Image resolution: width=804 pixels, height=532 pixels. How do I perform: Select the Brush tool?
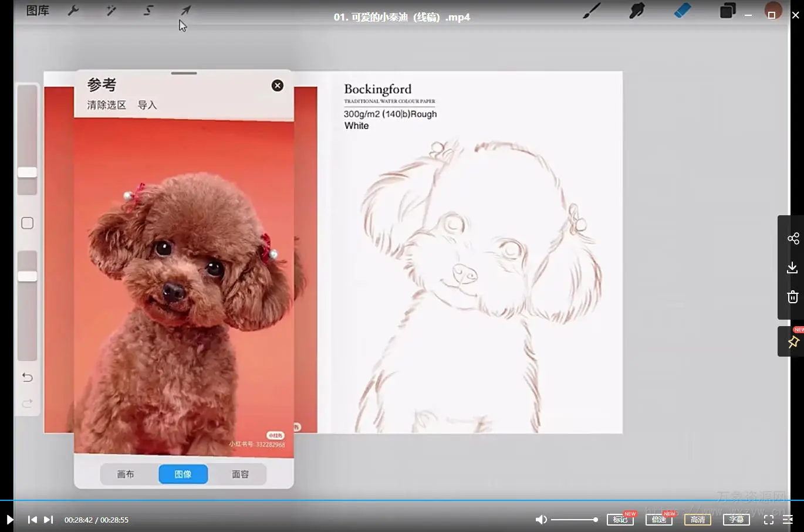(x=592, y=11)
